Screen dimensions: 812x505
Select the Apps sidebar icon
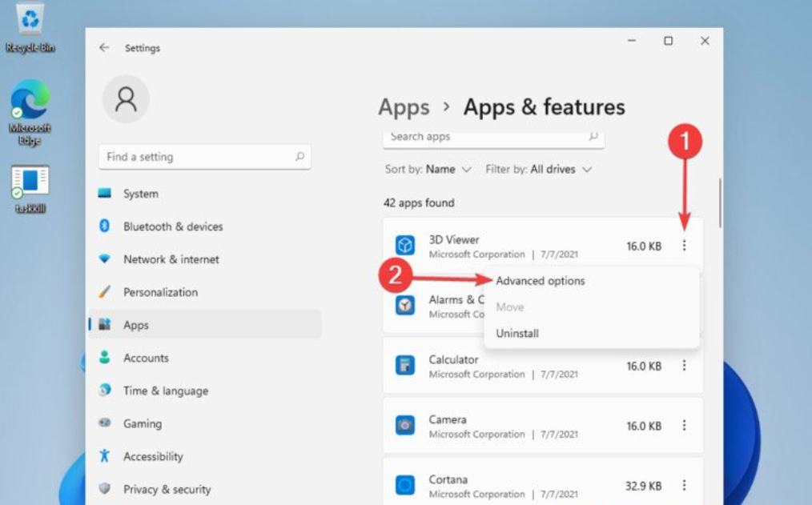tap(105, 325)
